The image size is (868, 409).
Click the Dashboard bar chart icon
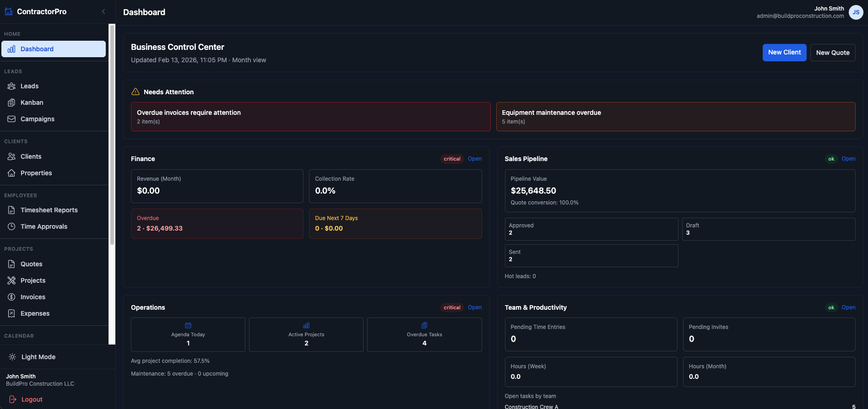[x=11, y=49]
